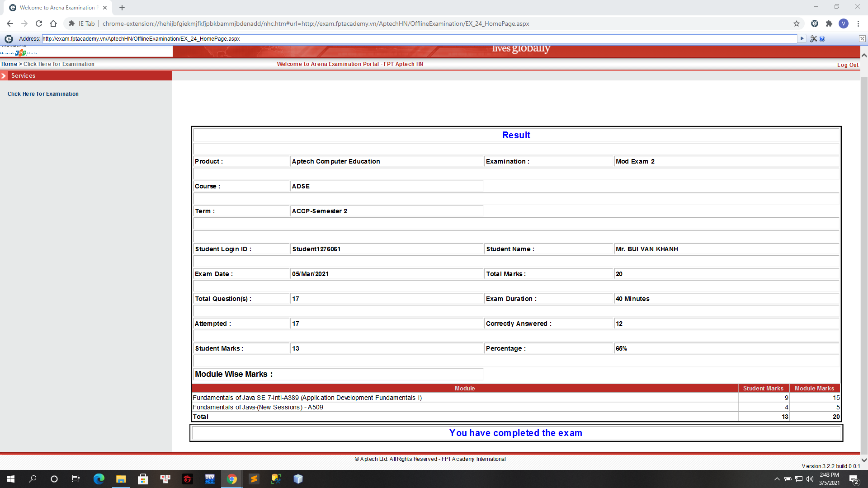Show hidden system tray icons

[777, 479]
